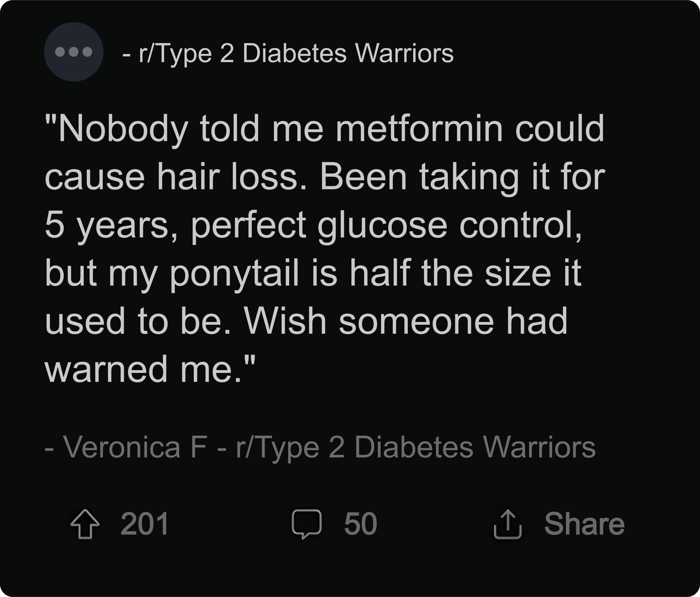Click the words "hair loss" in the post

[228, 177]
